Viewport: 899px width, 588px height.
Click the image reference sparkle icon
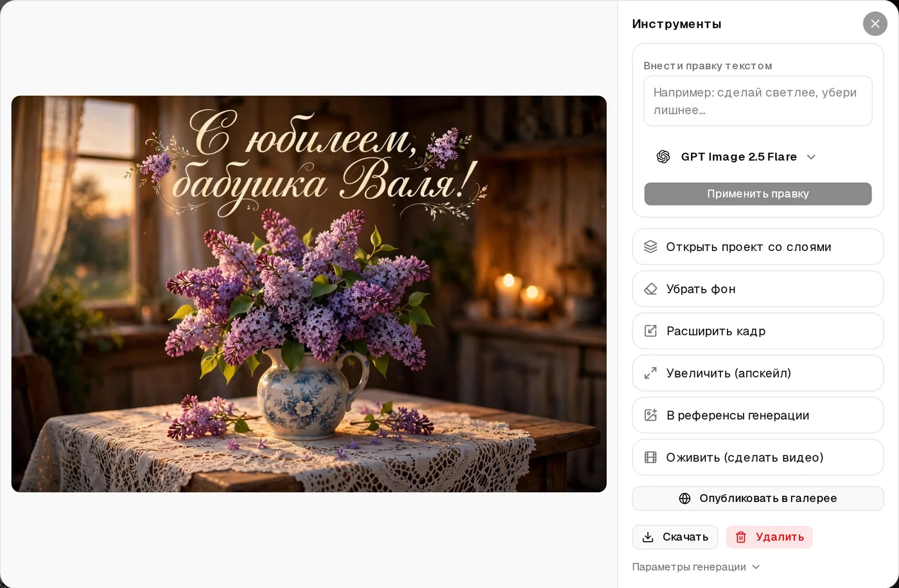pyautogui.click(x=650, y=415)
